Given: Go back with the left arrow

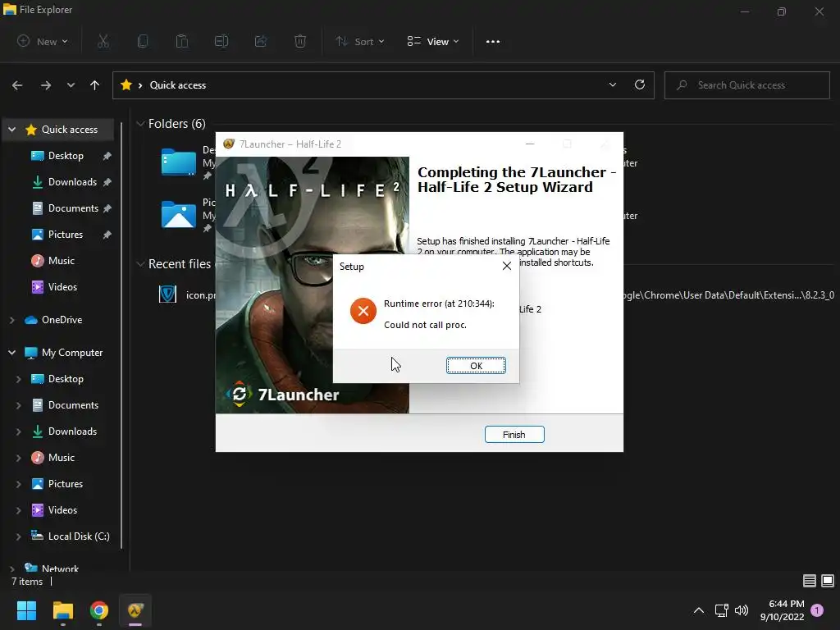Looking at the screenshot, I should tap(17, 85).
